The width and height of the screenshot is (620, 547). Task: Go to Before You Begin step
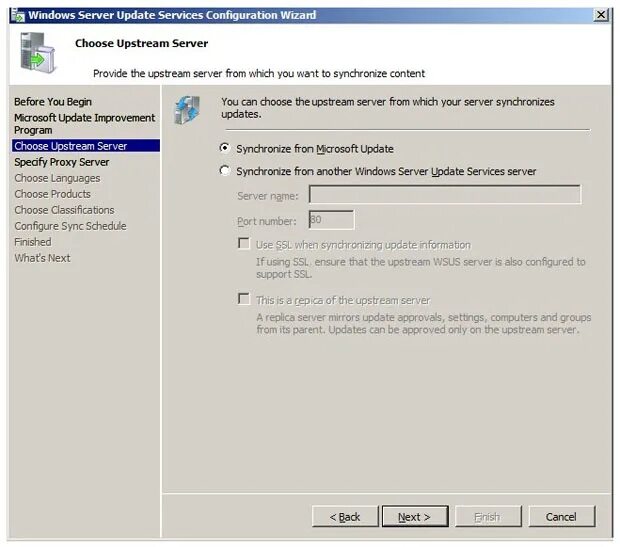click(53, 102)
